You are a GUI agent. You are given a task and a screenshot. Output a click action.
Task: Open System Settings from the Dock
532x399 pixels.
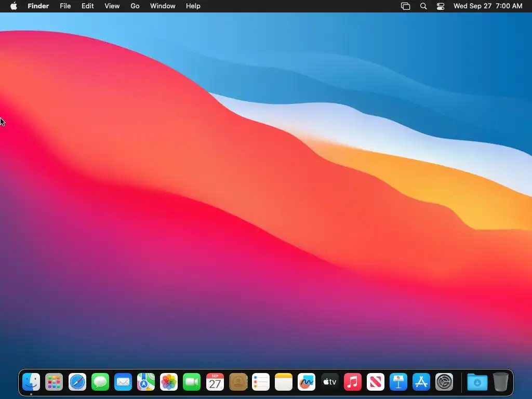444,382
